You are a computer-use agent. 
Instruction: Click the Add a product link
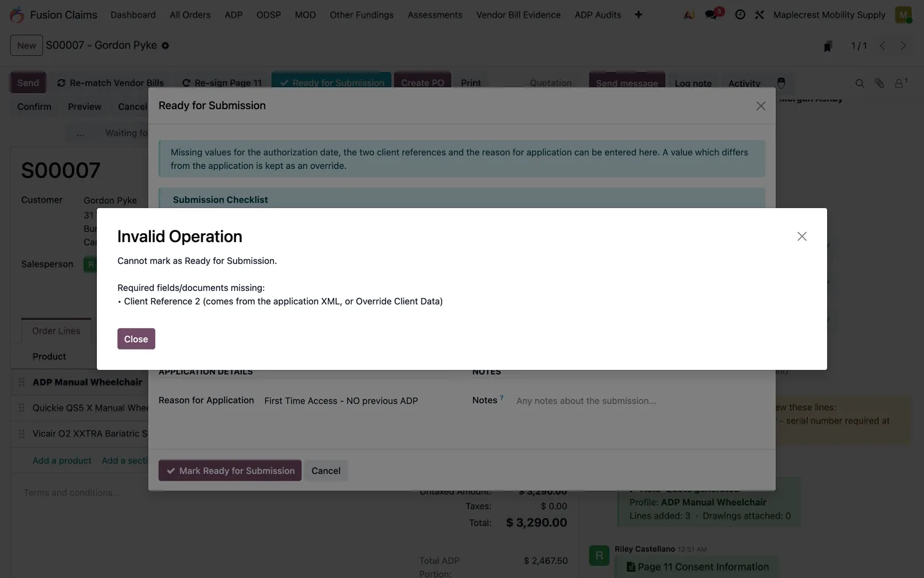pyautogui.click(x=62, y=460)
